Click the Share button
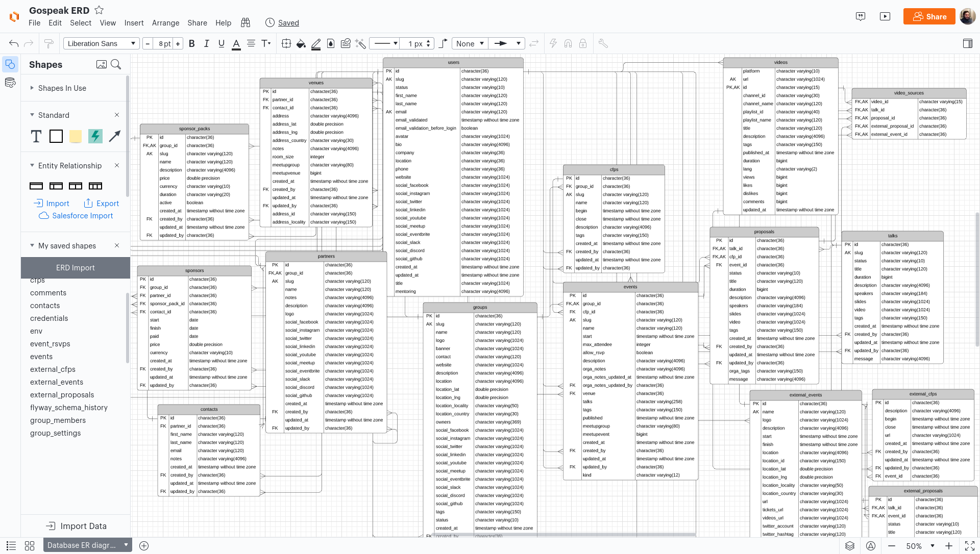 pos(929,16)
